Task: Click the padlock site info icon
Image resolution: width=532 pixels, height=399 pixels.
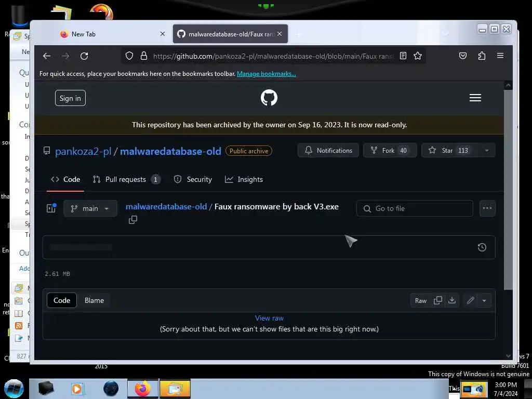Action: click(144, 56)
